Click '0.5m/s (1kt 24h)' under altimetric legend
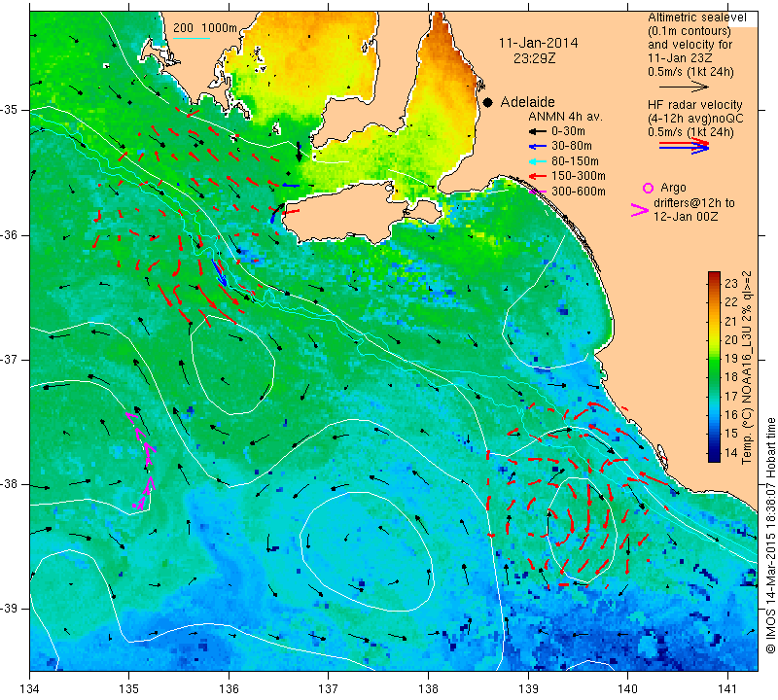The height and width of the screenshot is (700, 778). 690,71
